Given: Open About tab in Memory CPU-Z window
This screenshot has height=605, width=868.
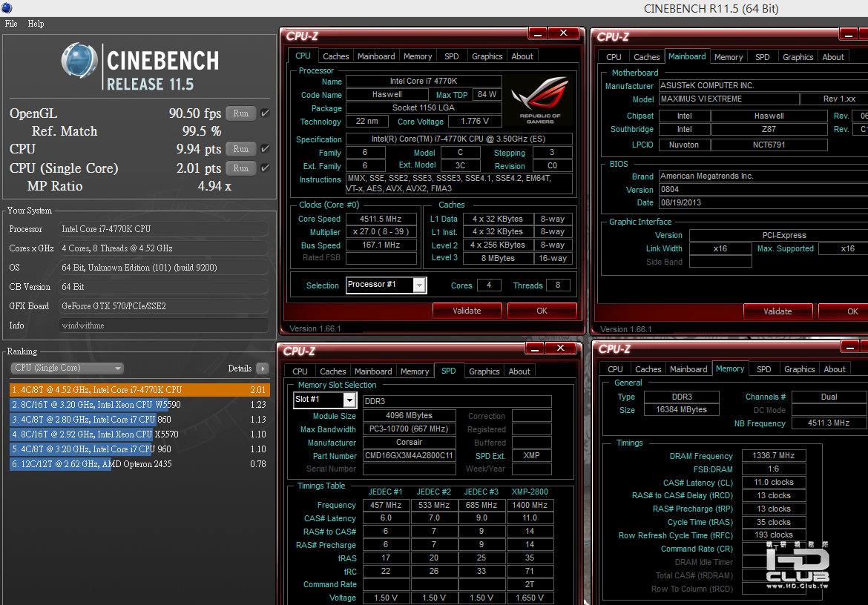Looking at the screenshot, I should [x=834, y=369].
